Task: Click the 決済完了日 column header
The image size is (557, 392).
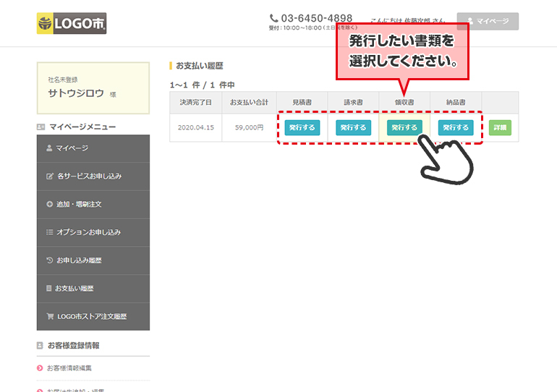Action: (x=195, y=102)
